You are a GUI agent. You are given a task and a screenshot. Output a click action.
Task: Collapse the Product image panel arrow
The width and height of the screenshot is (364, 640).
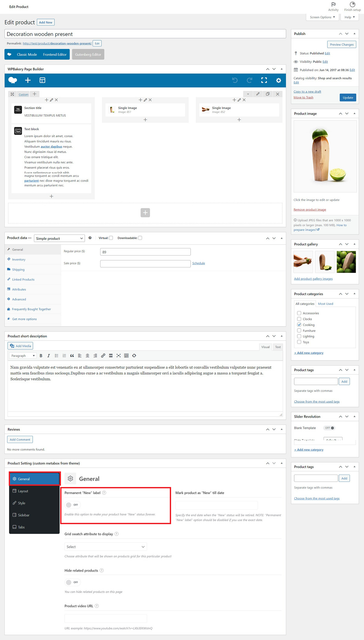[x=355, y=113]
